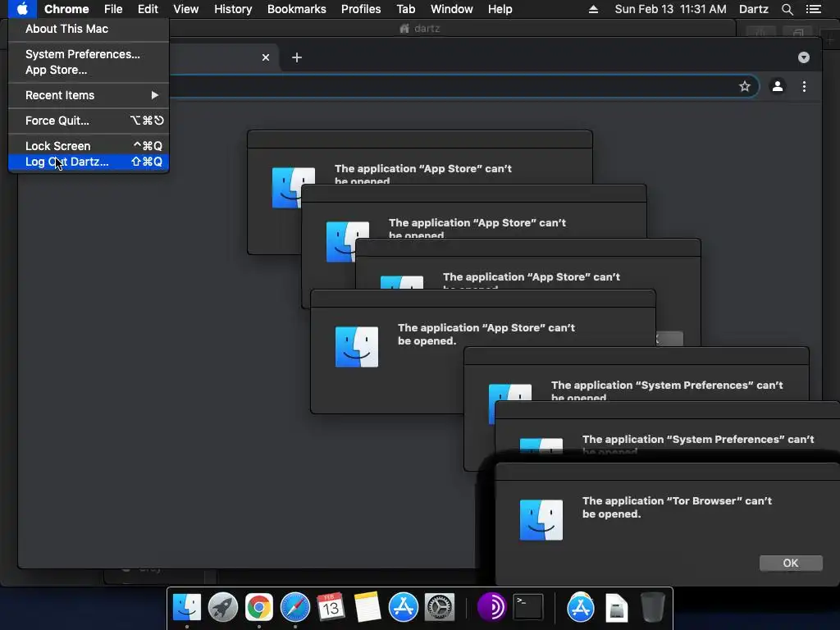Choose Lock Screen menu entry
The image size is (840, 630).
pyautogui.click(x=89, y=146)
